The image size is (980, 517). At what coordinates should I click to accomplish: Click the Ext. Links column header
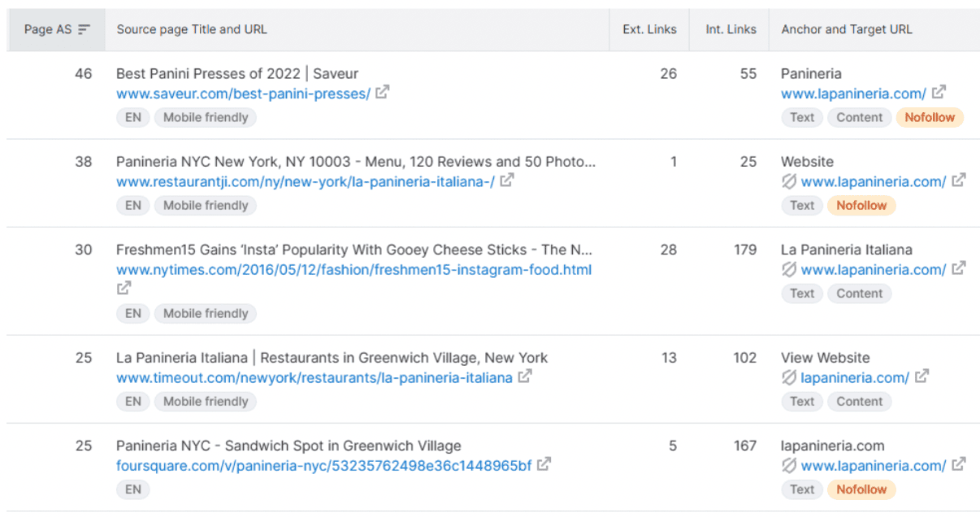649,29
